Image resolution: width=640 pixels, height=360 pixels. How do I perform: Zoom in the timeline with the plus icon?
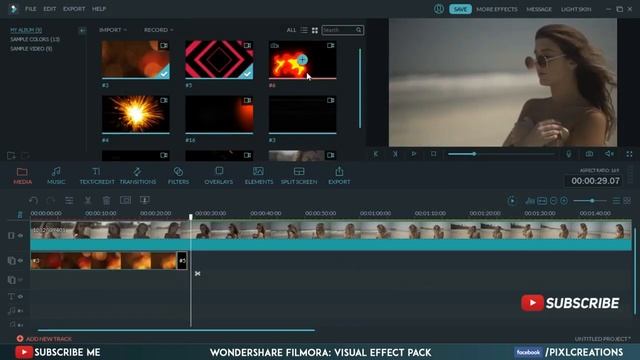coord(564,200)
